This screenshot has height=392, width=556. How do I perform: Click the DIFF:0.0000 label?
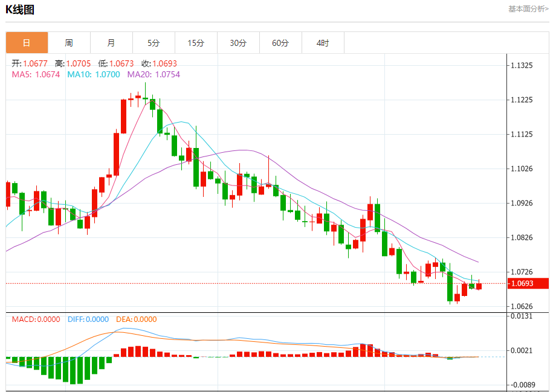(88, 320)
